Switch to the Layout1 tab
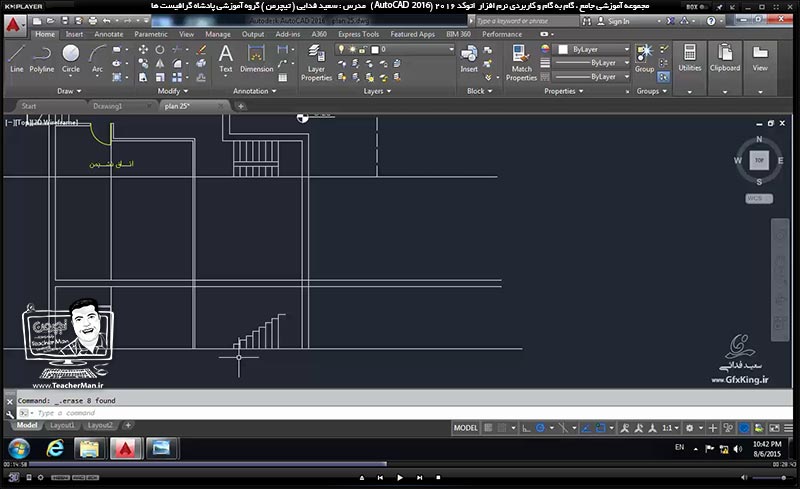Image resolution: width=800 pixels, height=489 pixels. coord(62,425)
